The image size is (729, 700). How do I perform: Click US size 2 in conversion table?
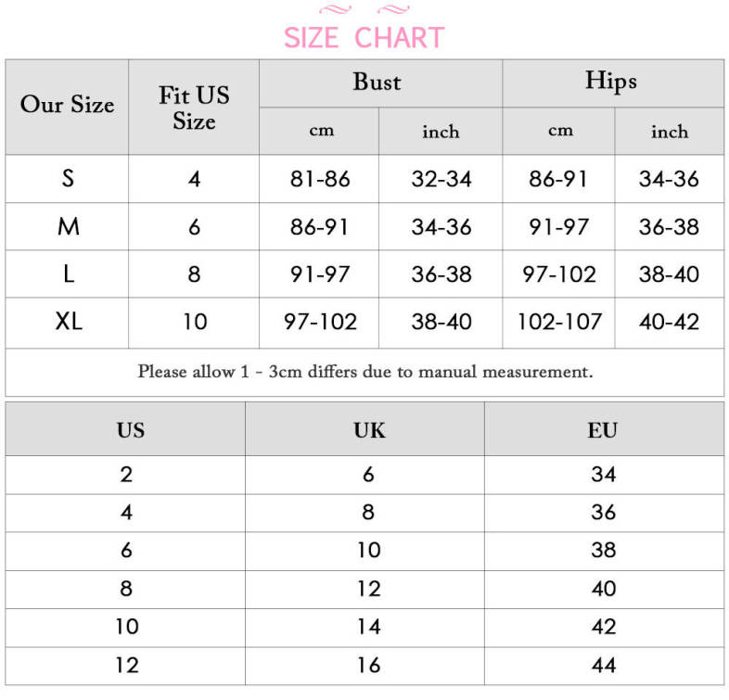tap(126, 474)
